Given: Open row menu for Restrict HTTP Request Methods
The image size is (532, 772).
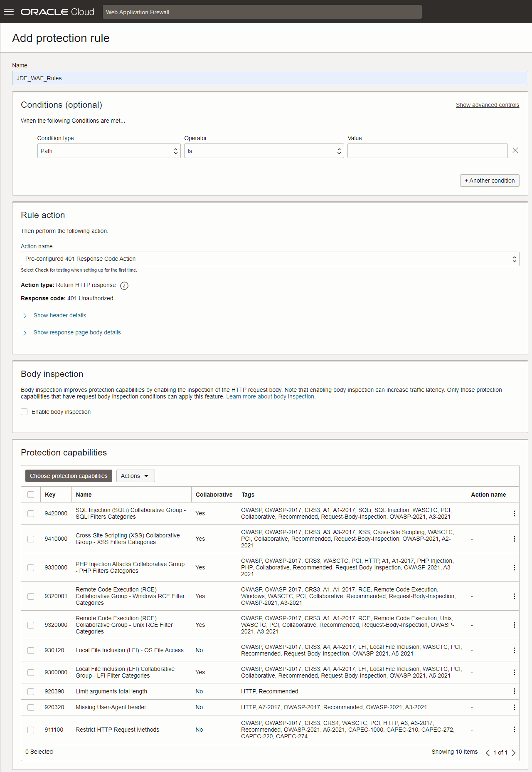Looking at the screenshot, I should [x=514, y=730].
